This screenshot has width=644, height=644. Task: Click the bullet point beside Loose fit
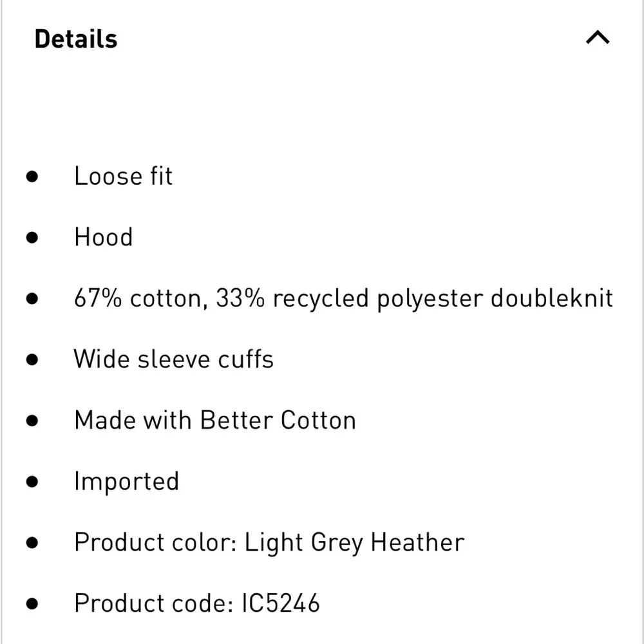[x=32, y=176]
